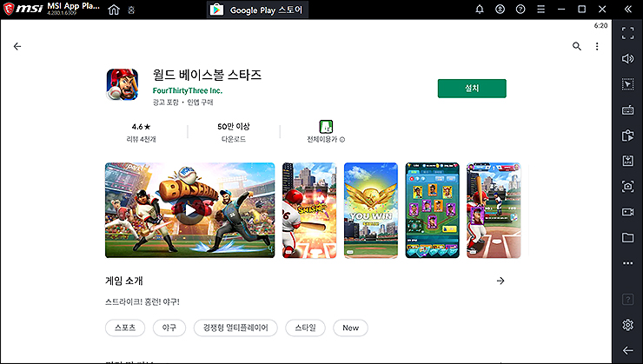Select the 경쟁형 멀티플레이어 tag chip
The height and width of the screenshot is (364, 643).
click(235, 328)
